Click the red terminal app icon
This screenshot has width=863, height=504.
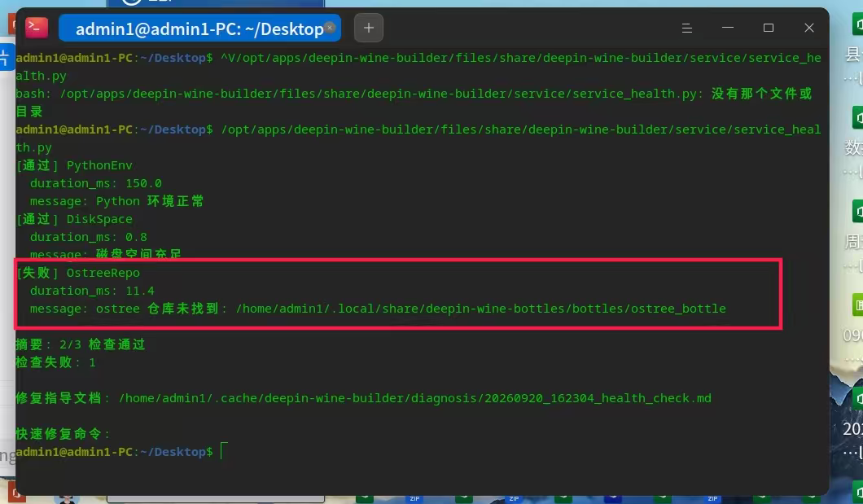pyautogui.click(x=37, y=28)
